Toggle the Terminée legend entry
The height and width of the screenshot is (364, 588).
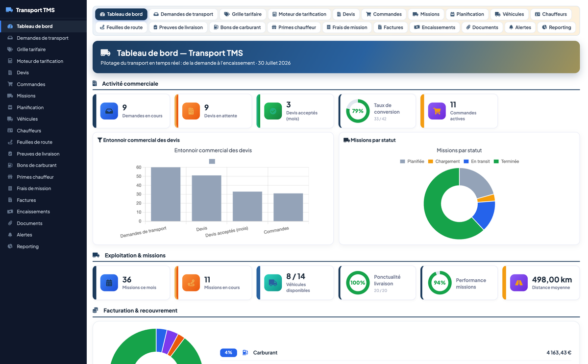coord(506,161)
